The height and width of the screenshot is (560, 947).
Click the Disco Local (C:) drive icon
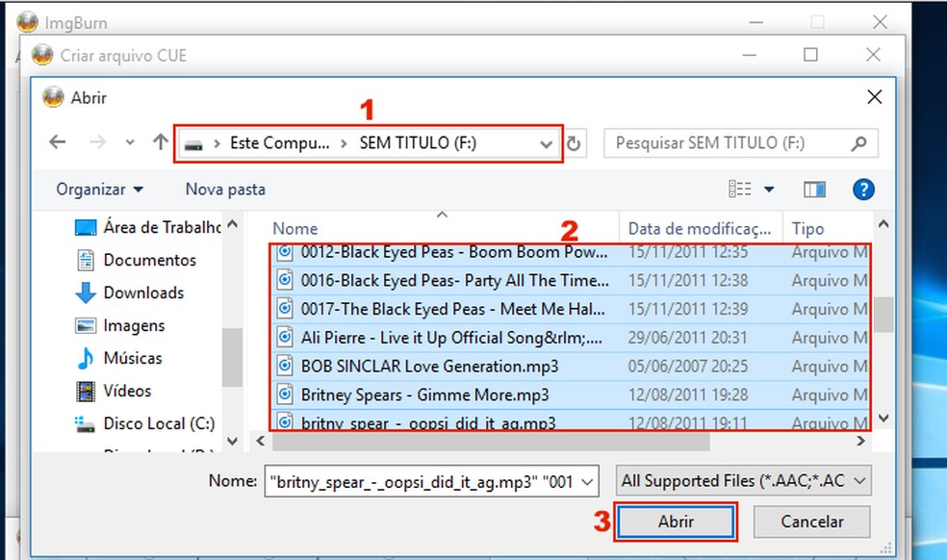(x=85, y=424)
